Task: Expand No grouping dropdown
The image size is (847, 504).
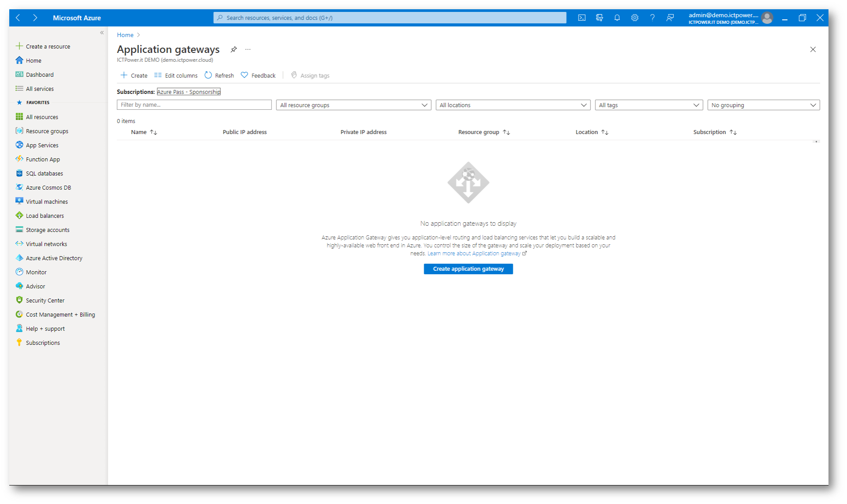Action: (x=764, y=105)
